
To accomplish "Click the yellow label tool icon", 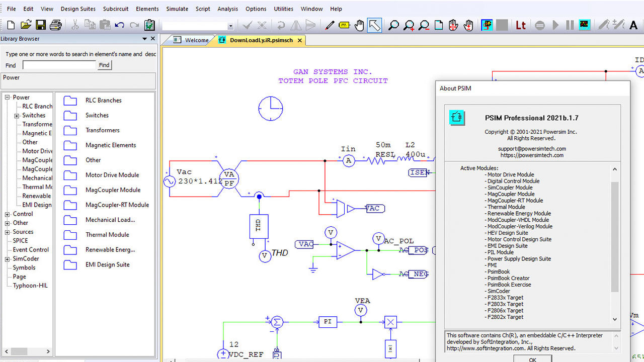I will pyautogui.click(x=344, y=25).
